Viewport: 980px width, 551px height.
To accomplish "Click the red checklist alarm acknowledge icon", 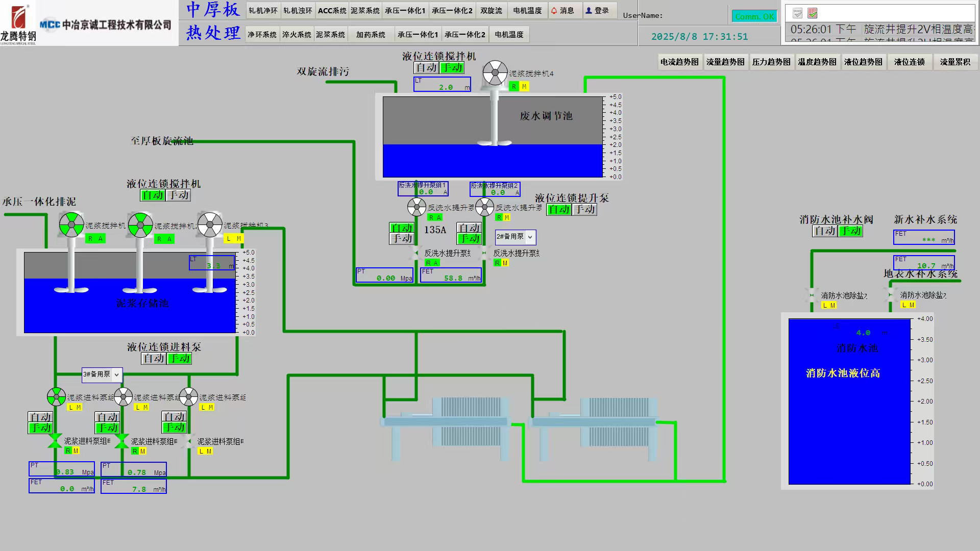I will tap(813, 13).
